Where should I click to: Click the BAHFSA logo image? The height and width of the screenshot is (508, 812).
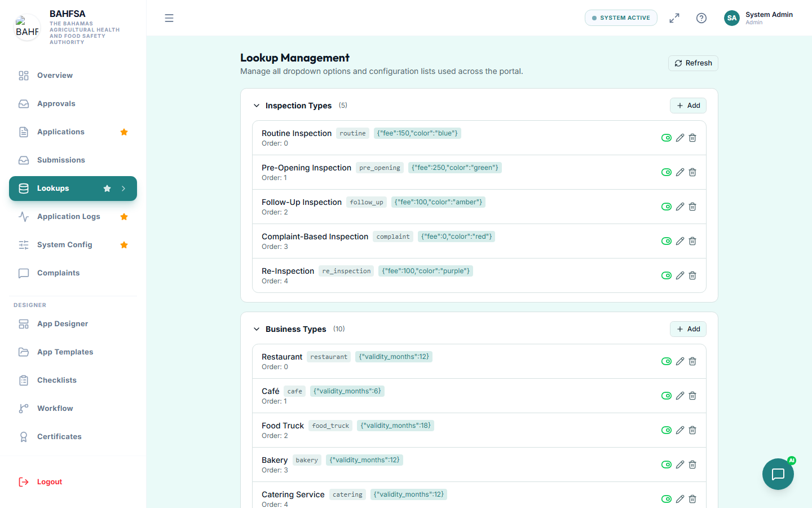[27, 27]
